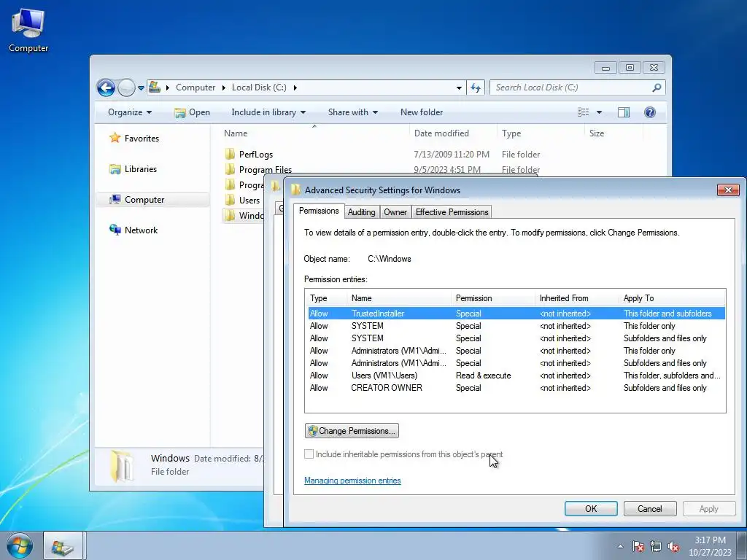Open the Windows Start menu

pyautogui.click(x=20, y=545)
